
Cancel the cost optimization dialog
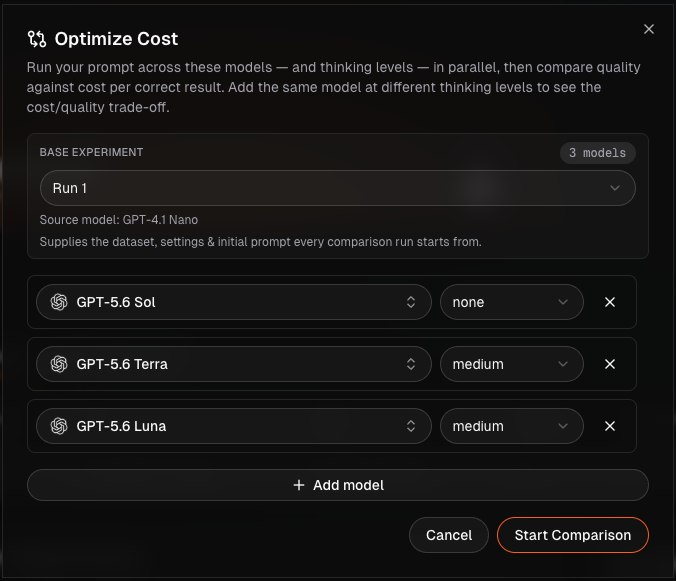point(449,535)
